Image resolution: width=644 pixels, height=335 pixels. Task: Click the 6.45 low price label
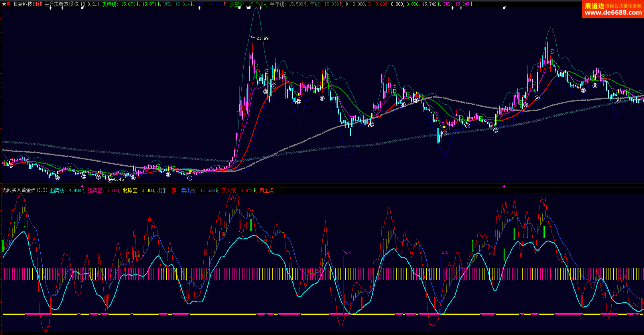118,179
